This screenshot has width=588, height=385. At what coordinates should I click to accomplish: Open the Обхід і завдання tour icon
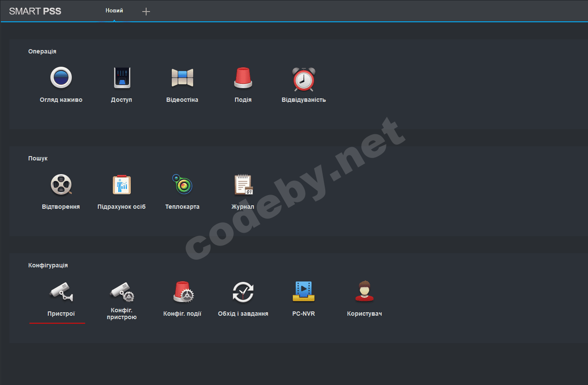(243, 291)
